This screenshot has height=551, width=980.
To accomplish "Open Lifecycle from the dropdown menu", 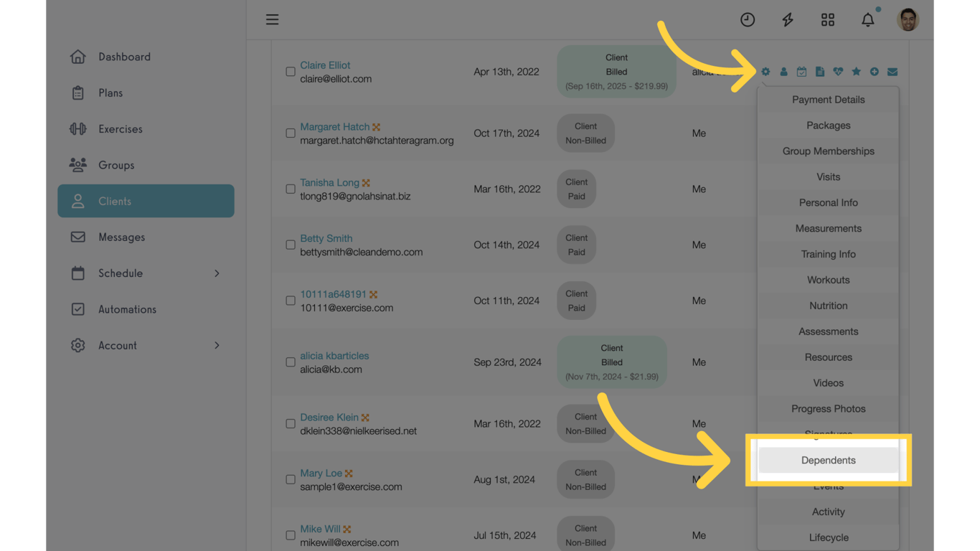I will [x=829, y=537].
